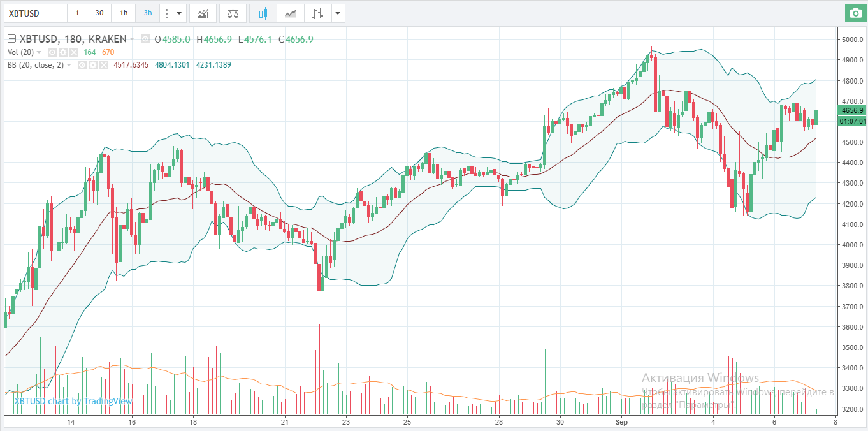
Task: Select the 1h interval
Action: [124, 13]
